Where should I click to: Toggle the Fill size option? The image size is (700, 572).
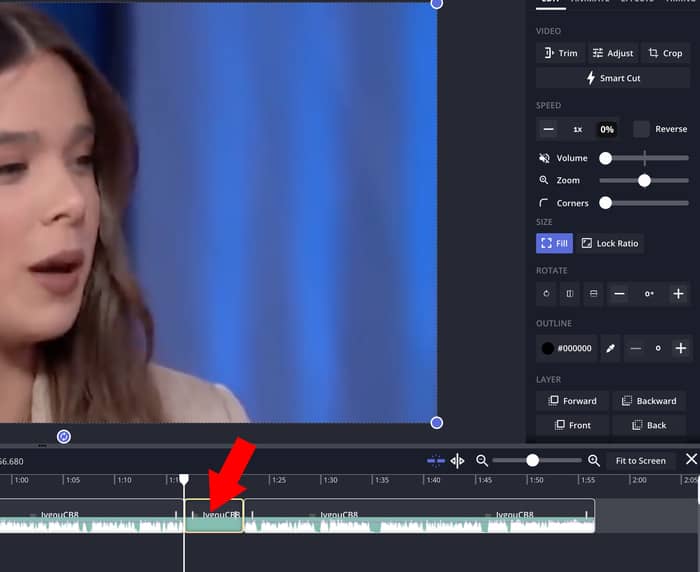point(554,243)
